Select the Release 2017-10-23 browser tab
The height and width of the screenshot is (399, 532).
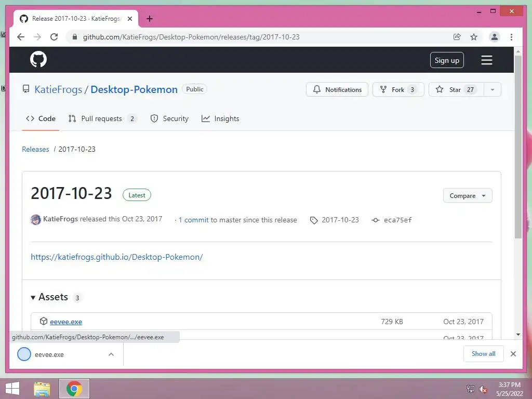click(76, 19)
